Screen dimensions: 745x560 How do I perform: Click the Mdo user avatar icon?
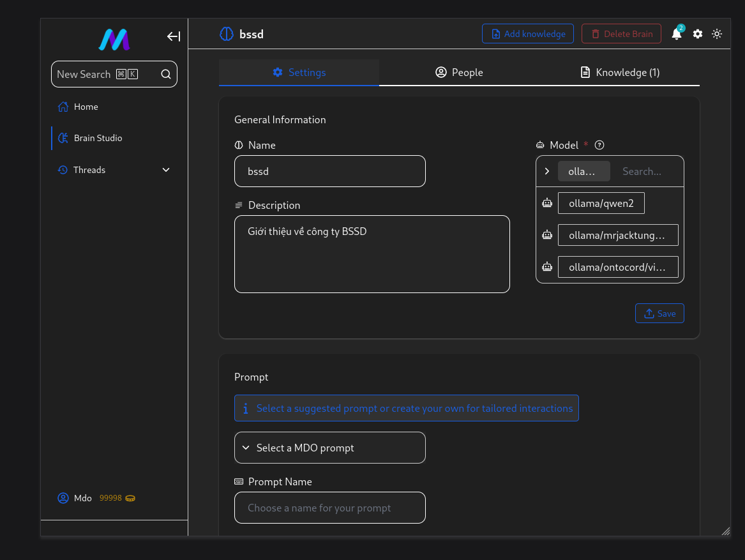[x=63, y=497]
